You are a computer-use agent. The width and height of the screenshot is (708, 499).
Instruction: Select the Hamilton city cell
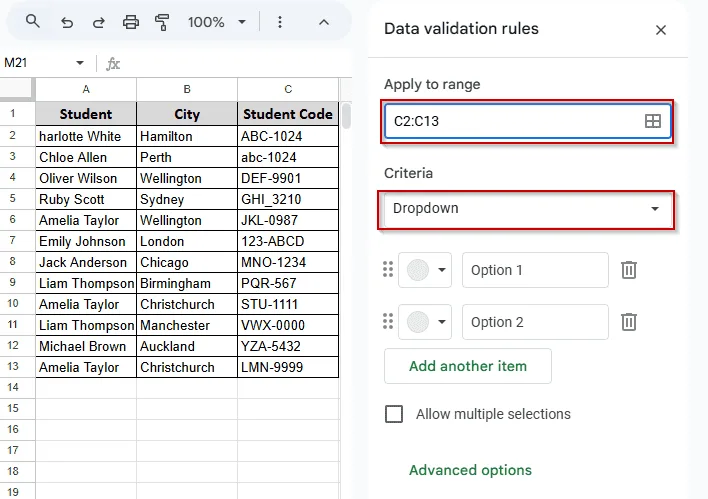pyautogui.click(x=187, y=136)
